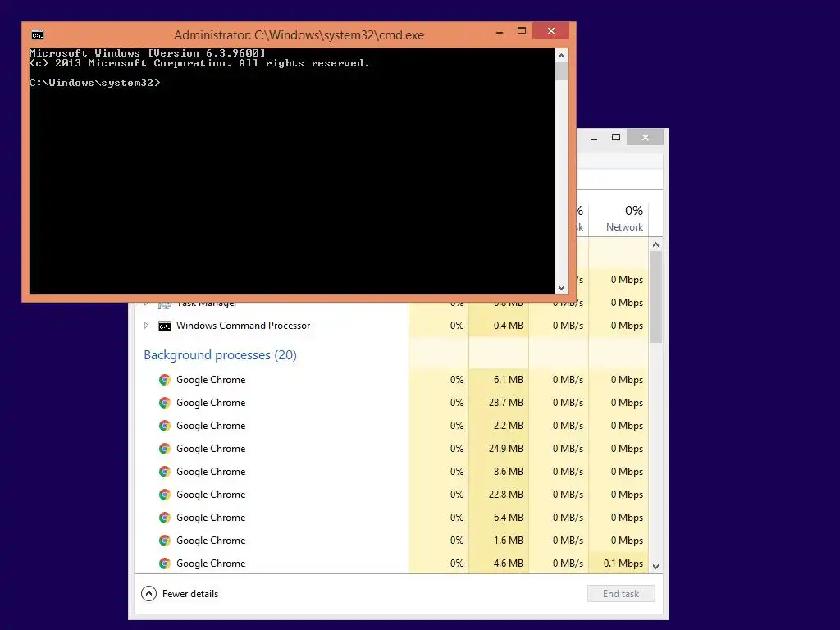840x630 pixels.
Task: Click up arrow of Task Manager scrollbar
Action: [655, 244]
